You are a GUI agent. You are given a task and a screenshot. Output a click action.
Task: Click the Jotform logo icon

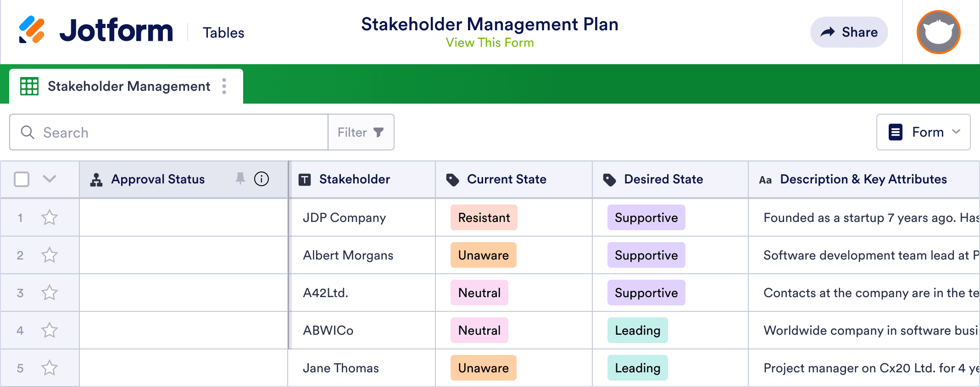tap(32, 30)
